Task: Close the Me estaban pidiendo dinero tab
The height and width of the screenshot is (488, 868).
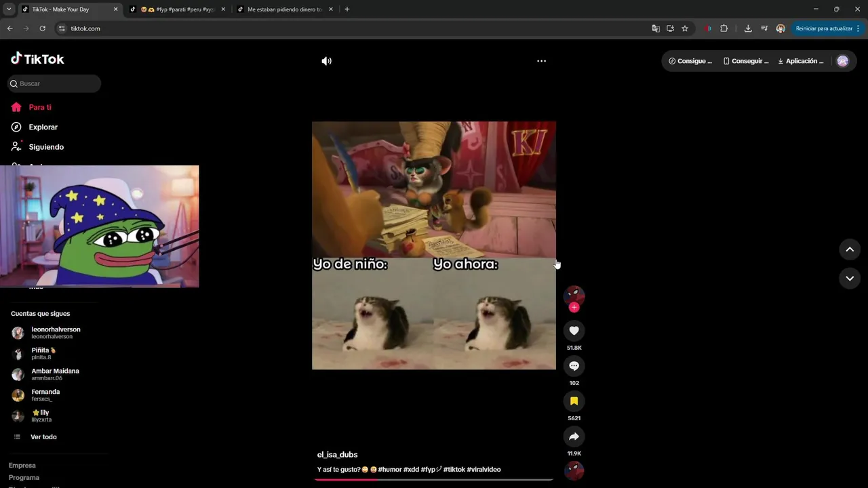Action: (x=331, y=9)
